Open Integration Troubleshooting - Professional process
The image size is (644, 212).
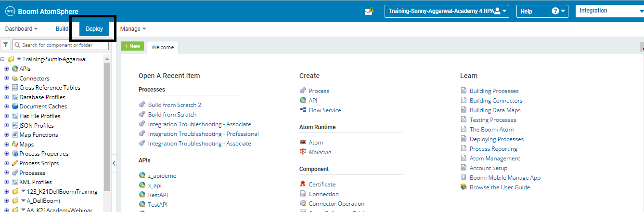[204, 134]
